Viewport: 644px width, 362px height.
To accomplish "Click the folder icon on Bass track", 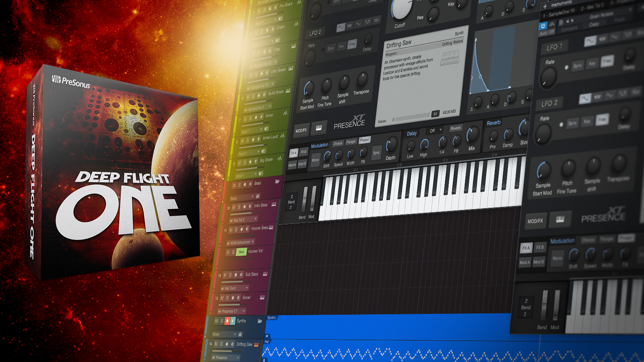I will [x=277, y=181].
